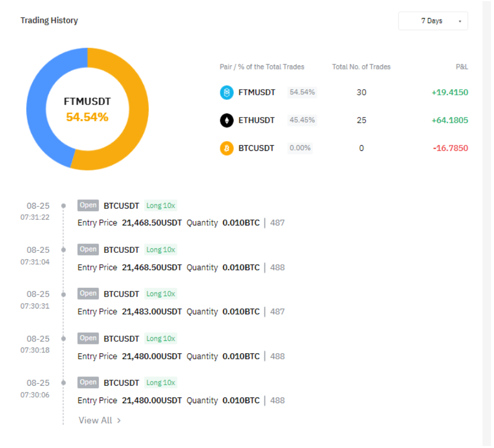
Task: Click the FTMUSDT coin icon
Action: 226,92
